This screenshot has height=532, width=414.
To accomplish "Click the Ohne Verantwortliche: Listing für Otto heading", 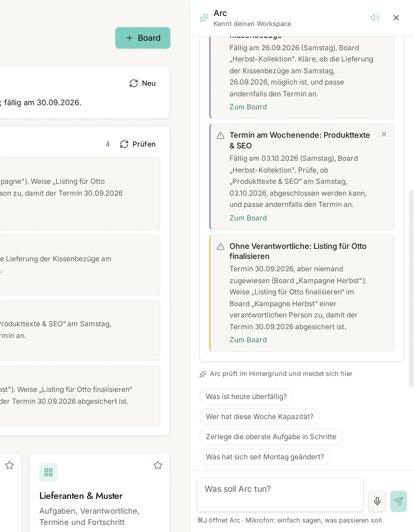I will tap(298, 251).
